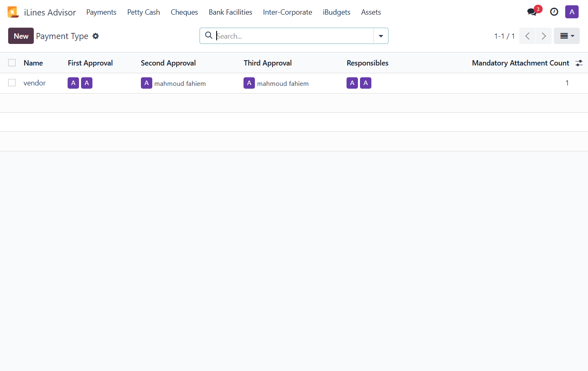This screenshot has width=588, height=371.
Task: Open the Cheques menu
Action: [184, 12]
